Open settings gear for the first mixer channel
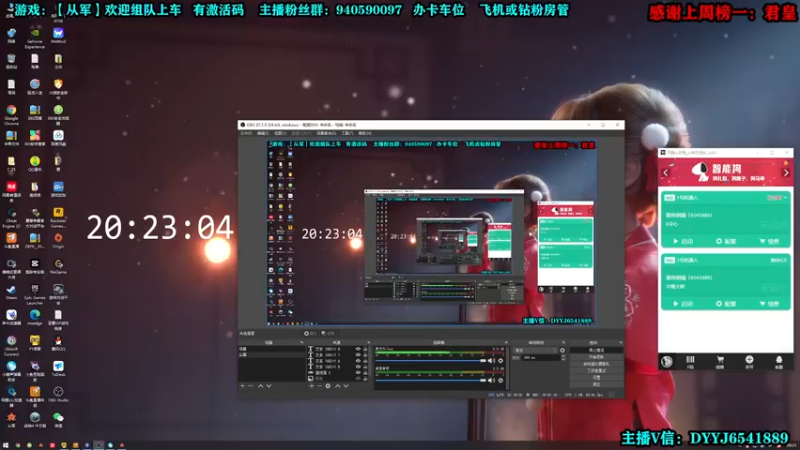The width and height of the screenshot is (800, 450). (x=501, y=360)
